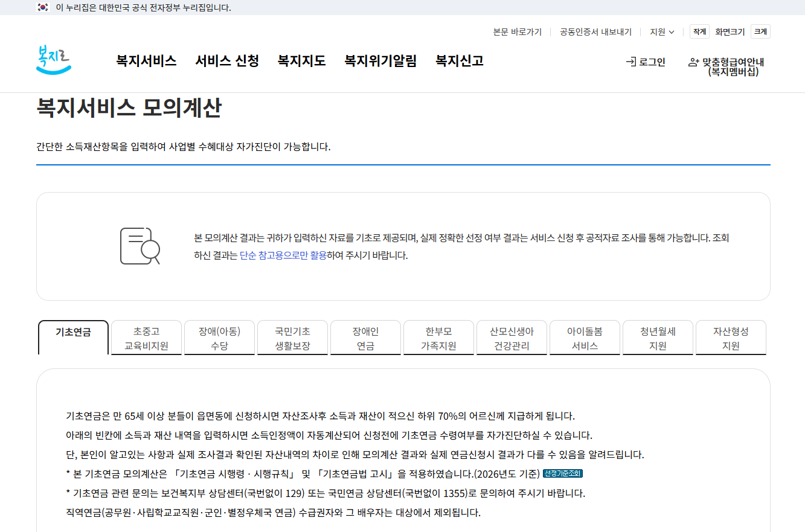Open the 복지지도 menu item
Screen dimensions: 805x532
pyautogui.click(x=301, y=61)
